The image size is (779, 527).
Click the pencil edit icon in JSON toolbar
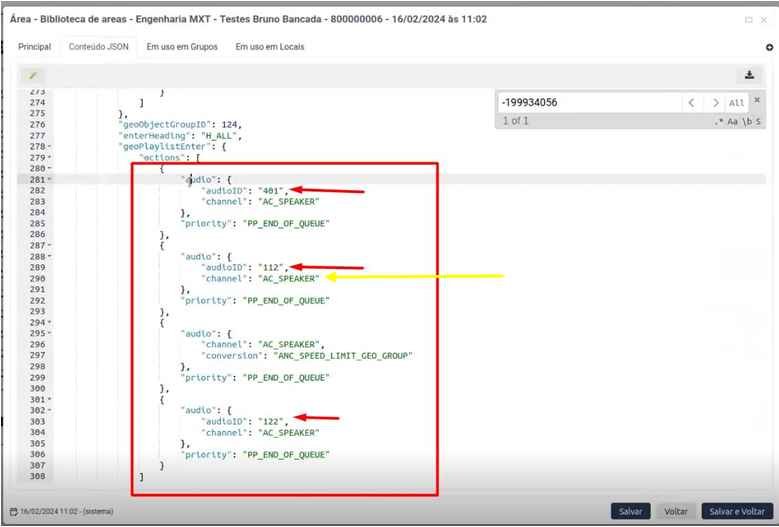(33, 75)
